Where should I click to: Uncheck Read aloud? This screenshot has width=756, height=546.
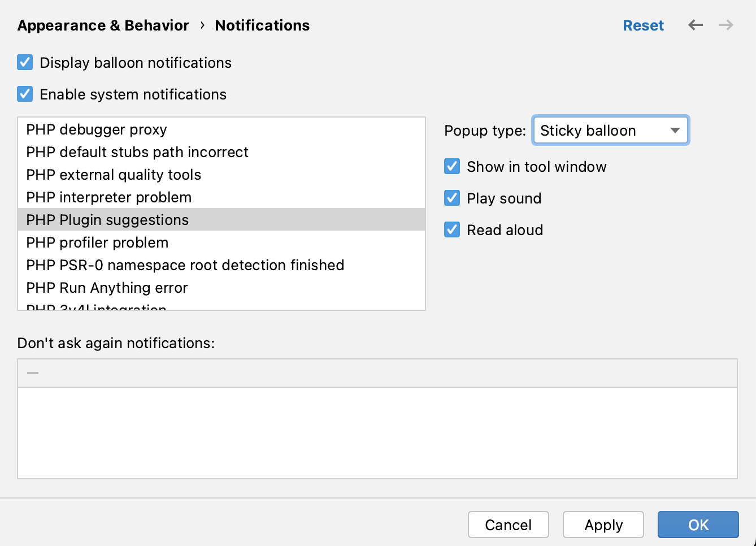point(452,229)
